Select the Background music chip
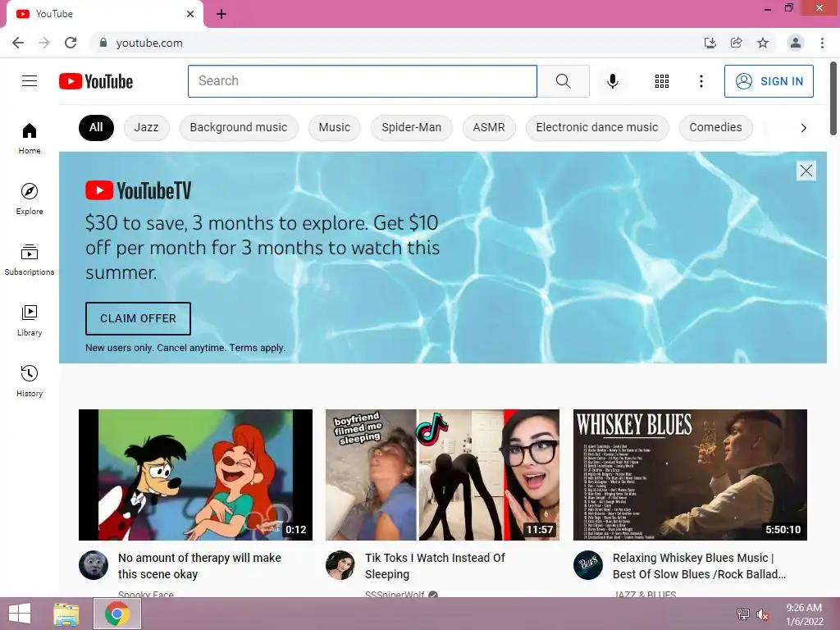The width and height of the screenshot is (840, 630). coord(239,127)
